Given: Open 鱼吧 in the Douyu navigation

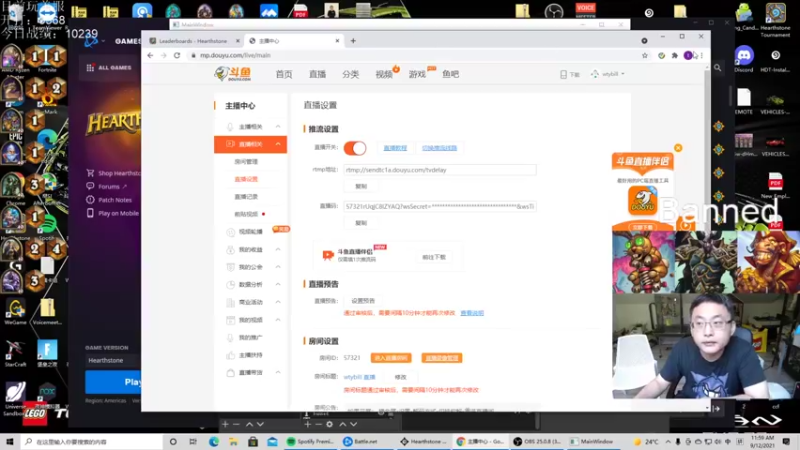Looking at the screenshot, I should [x=451, y=74].
